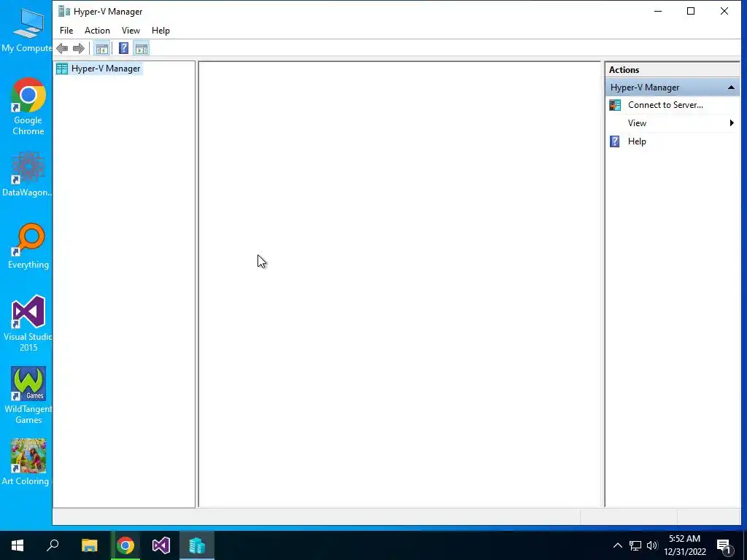Click the volume speaker tray icon
This screenshot has height=560, width=747.
coord(651,545)
